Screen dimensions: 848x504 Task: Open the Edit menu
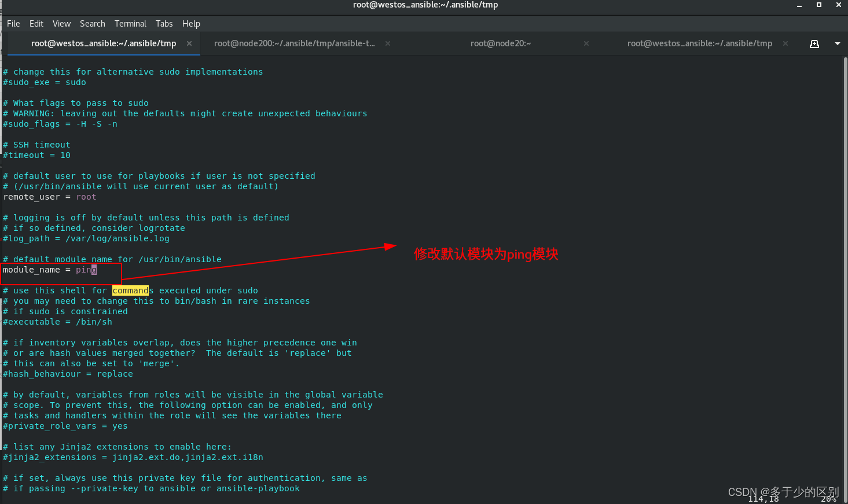36,24
